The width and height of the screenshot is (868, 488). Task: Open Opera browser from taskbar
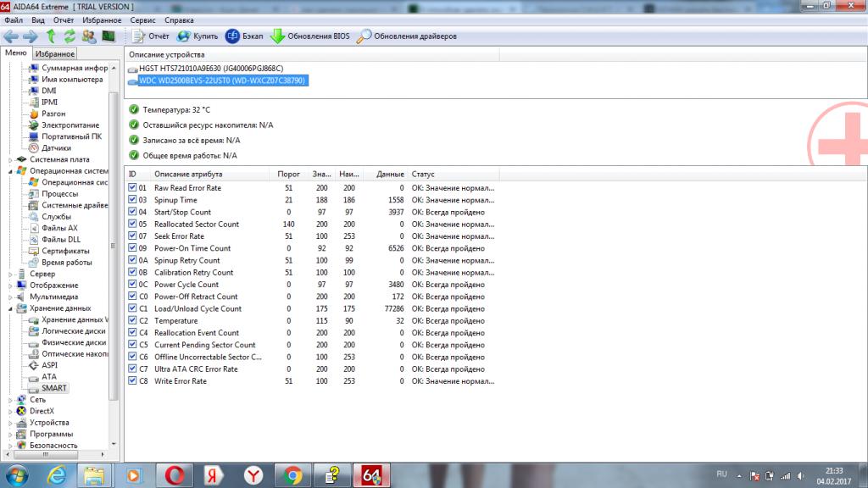(x=175, y=475)
